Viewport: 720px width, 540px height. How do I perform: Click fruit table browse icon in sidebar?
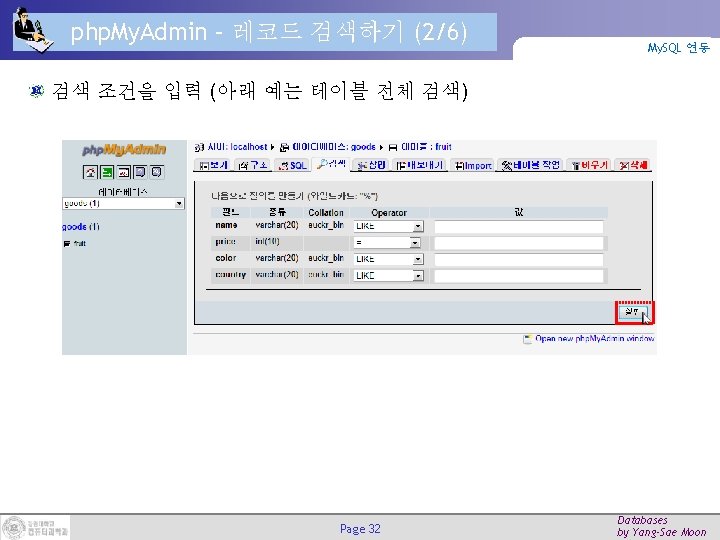[x=67, y=243]
